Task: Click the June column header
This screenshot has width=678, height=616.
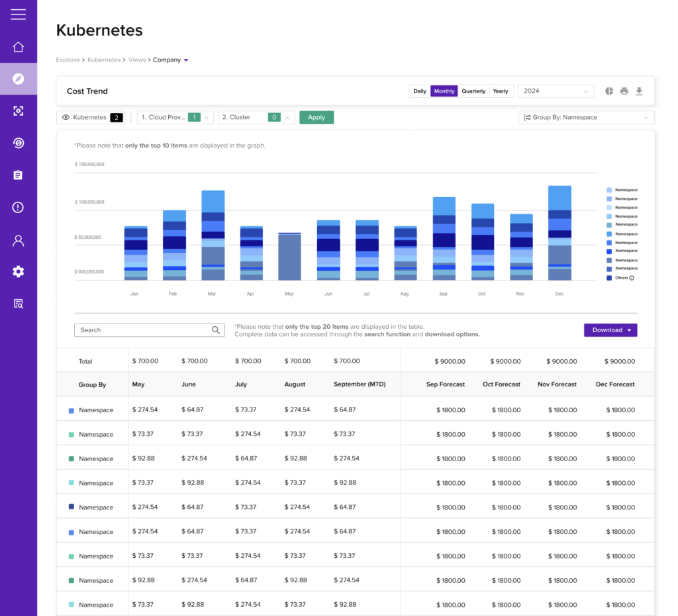Action: [x=189, y=384]
